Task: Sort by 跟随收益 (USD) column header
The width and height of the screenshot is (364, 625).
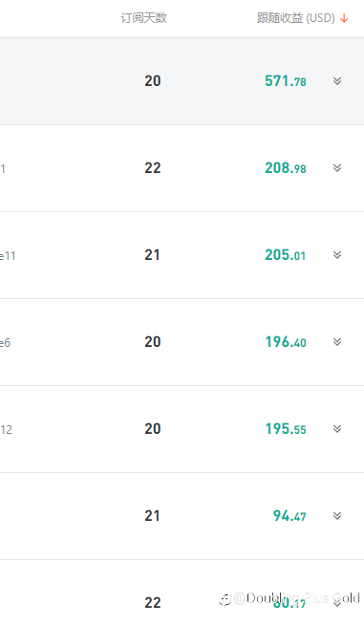Action: (x=295, y=18)
